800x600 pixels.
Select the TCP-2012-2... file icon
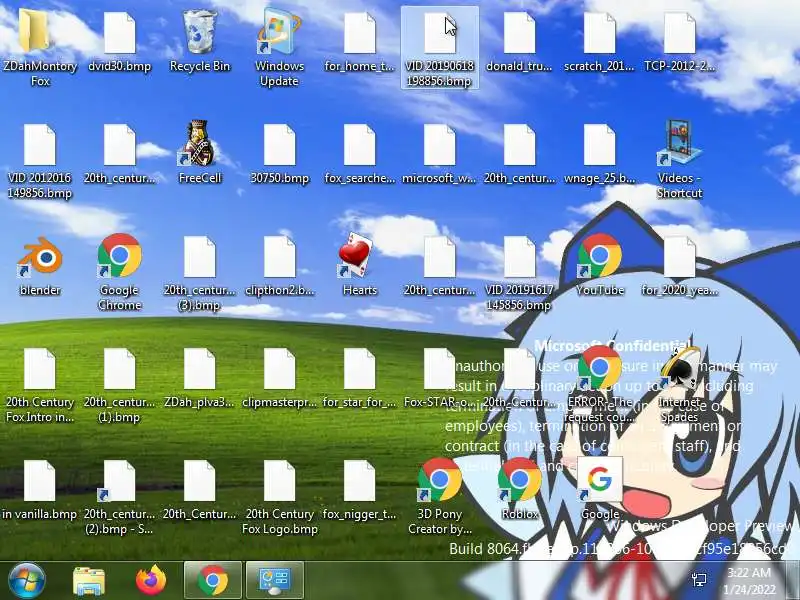point(679,42)
